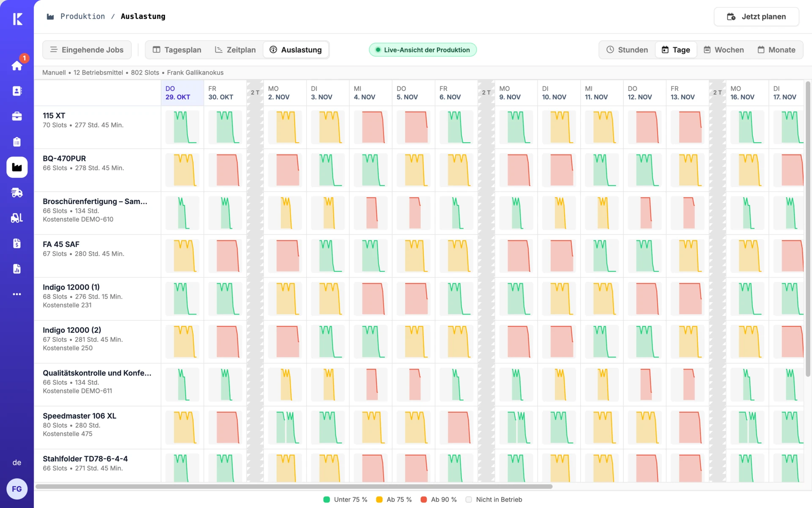Click the Produktion breadcrumb link

tap(82, 17)
